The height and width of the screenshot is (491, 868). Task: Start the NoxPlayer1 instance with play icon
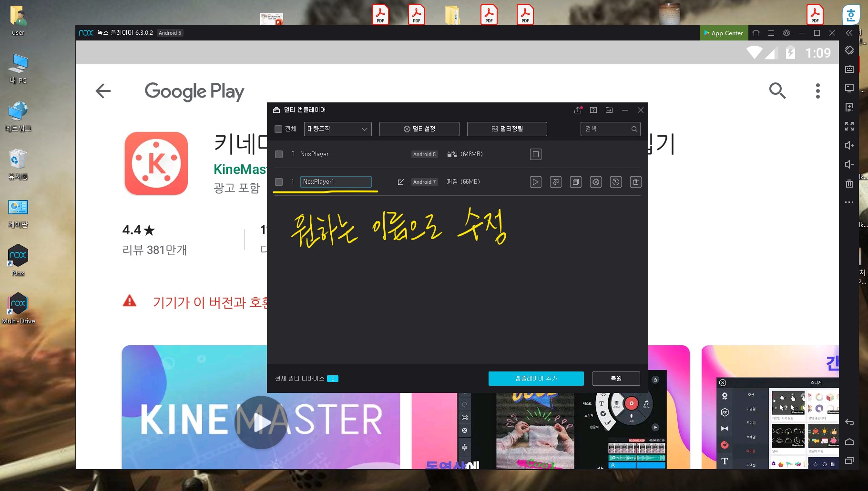pyautogui.click(x=536, y=182)
